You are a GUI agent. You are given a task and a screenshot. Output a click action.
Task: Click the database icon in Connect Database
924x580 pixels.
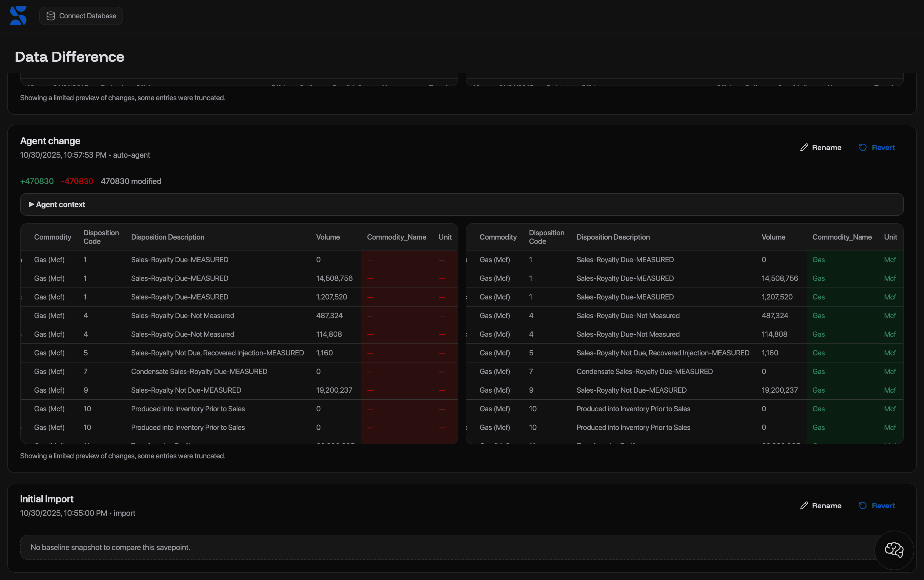click(50, 16)
